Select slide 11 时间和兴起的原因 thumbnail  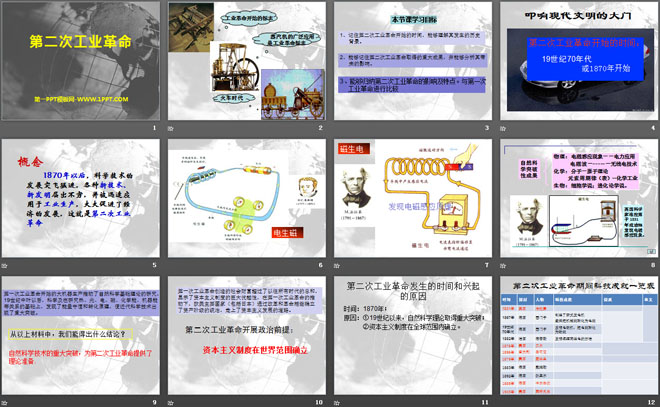(413, 335)
